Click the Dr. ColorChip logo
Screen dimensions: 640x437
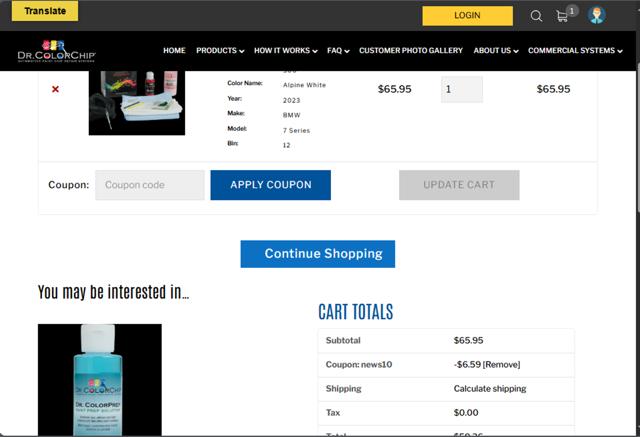(56, 51)
